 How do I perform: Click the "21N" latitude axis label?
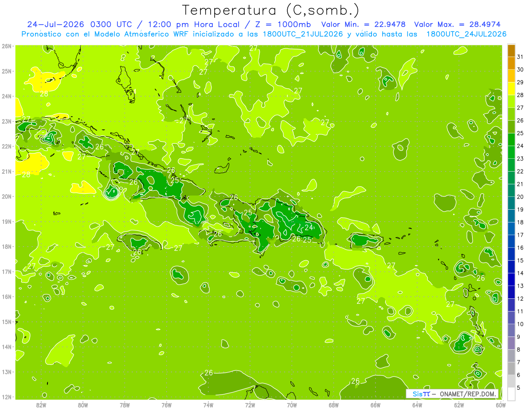coord(7,172)
